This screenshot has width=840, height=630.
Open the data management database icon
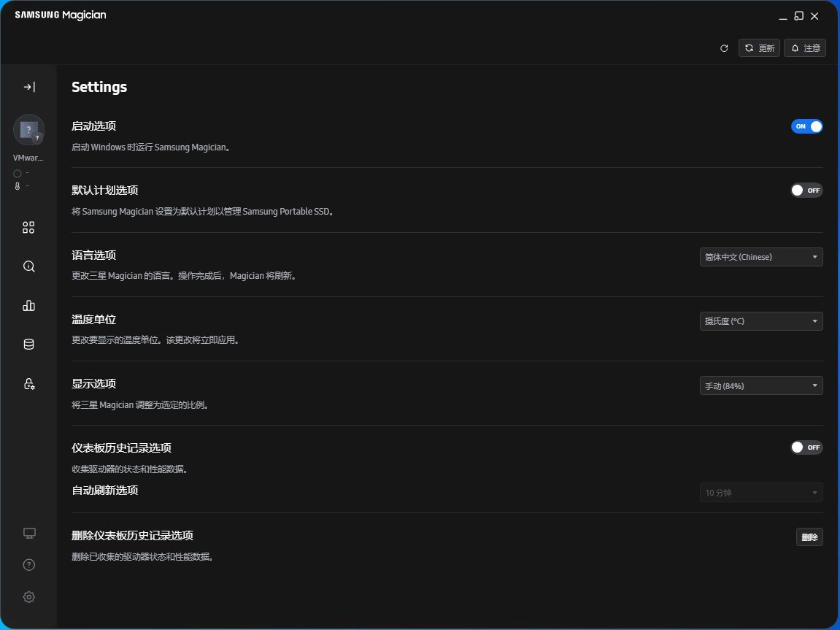point(28,345)
